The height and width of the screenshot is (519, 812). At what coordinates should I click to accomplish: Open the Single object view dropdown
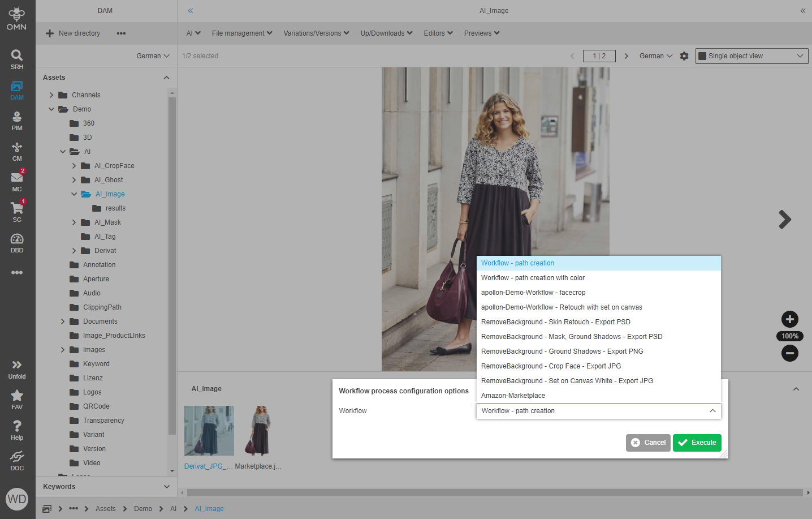pos(751,56)
